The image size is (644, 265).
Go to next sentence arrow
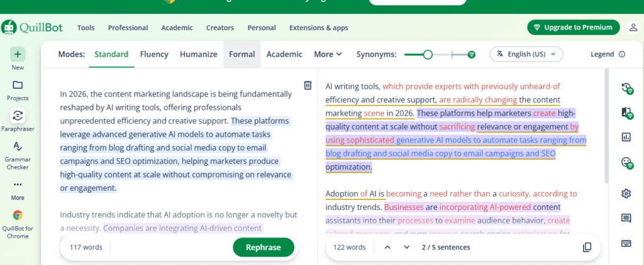point(407,247)
